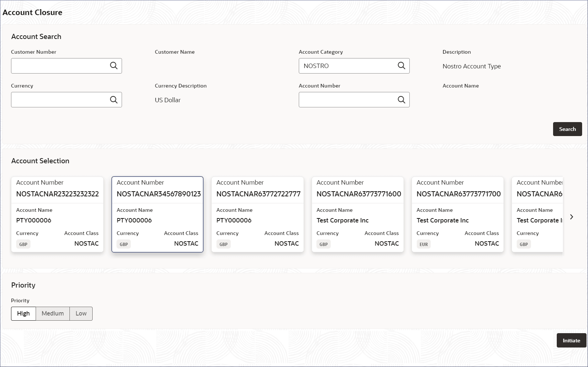Click EUR currency badge on NOSTACNAR63773771700 card
The image size is (588, 367).
pos(424,244)
